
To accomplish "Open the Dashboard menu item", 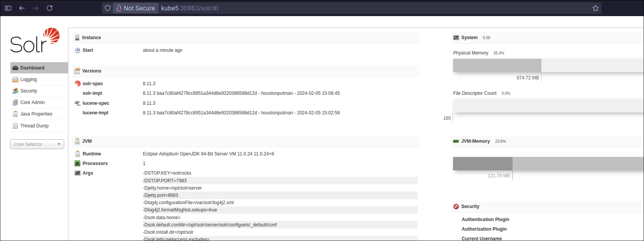I will click(x=39, y=68).
